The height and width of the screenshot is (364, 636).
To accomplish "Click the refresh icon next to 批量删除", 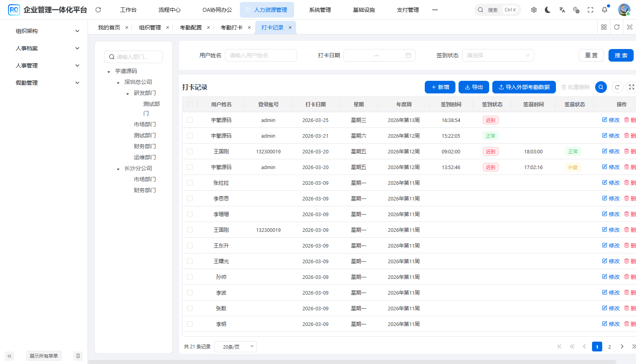I will click(617, 87).
